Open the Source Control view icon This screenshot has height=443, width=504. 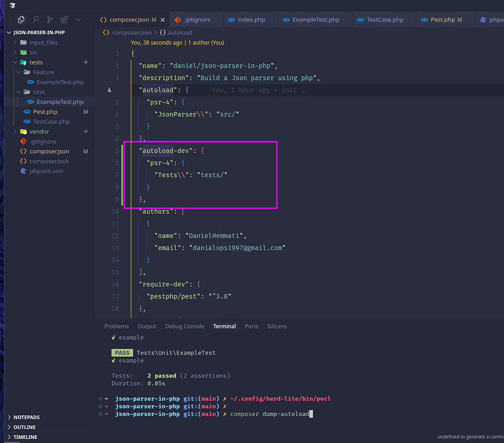point(49,20)
